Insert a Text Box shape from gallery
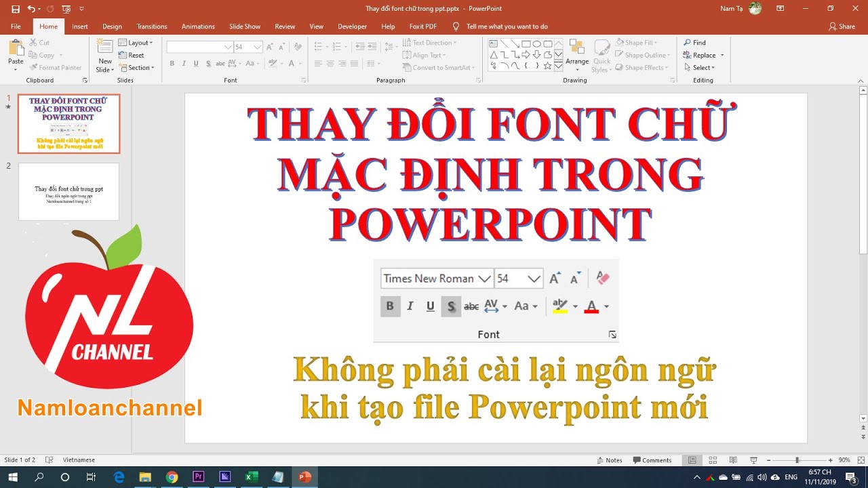 point(494,44)
